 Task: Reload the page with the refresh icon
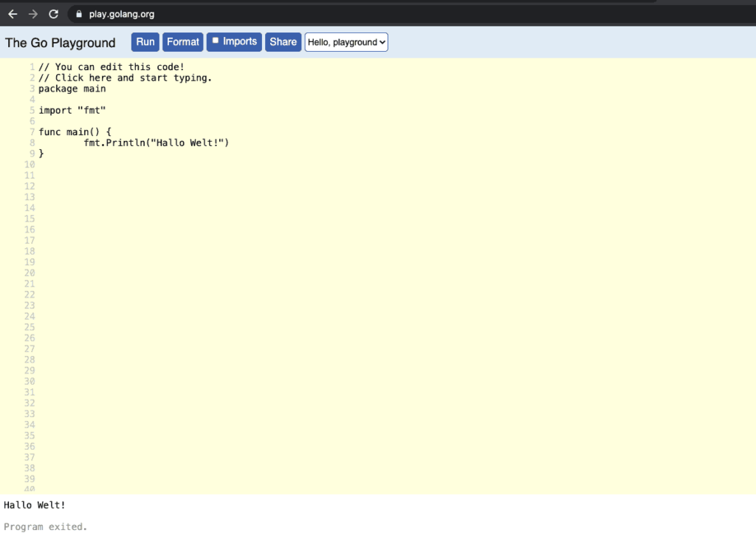[53, 14]
